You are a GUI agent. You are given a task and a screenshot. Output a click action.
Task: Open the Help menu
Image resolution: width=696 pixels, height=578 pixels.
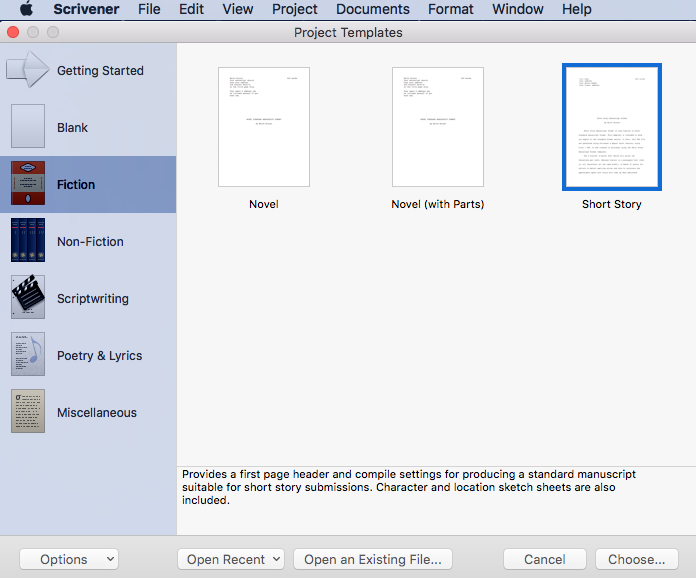pyautogui.click(x=577, y=9)
